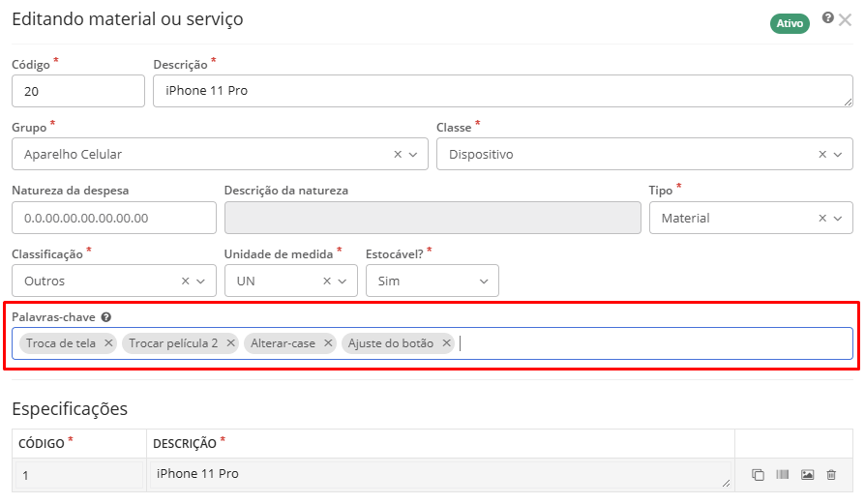Grab the Descrição field resize handle
865x504 pixels.
848,102
